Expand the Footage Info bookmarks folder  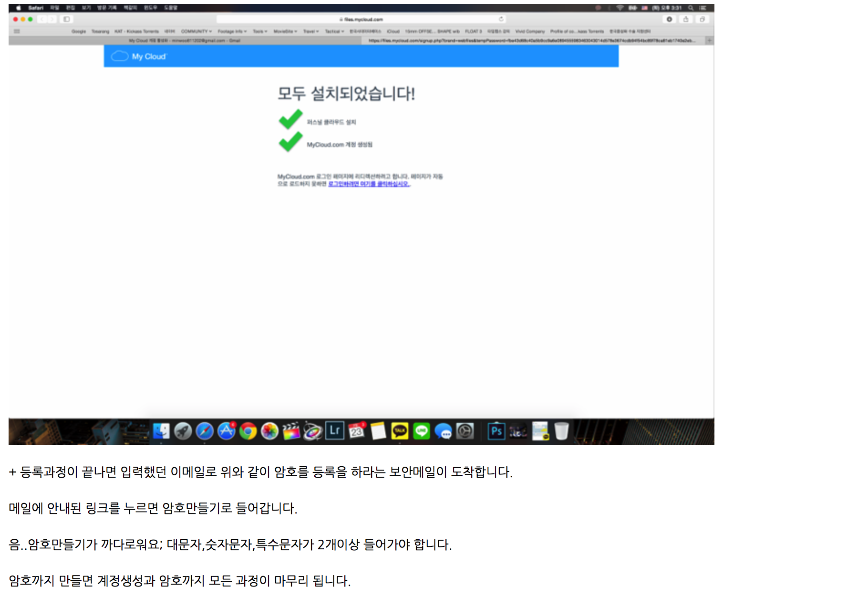tap(232, 31)
